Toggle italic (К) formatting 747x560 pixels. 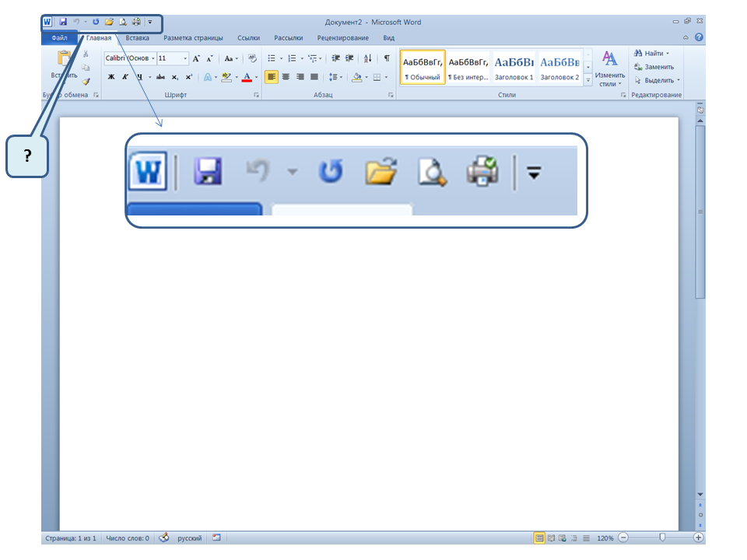click(x=124, y=77)
